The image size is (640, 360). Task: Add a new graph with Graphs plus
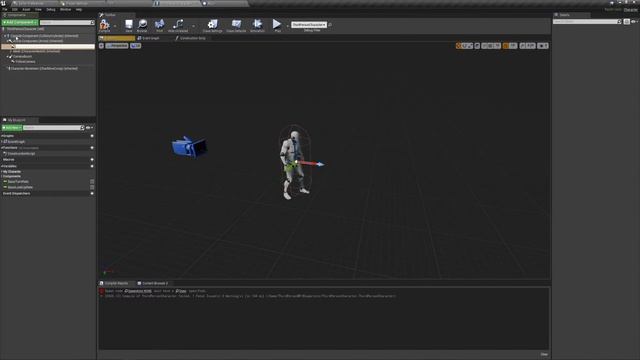(x=92, y=136)
